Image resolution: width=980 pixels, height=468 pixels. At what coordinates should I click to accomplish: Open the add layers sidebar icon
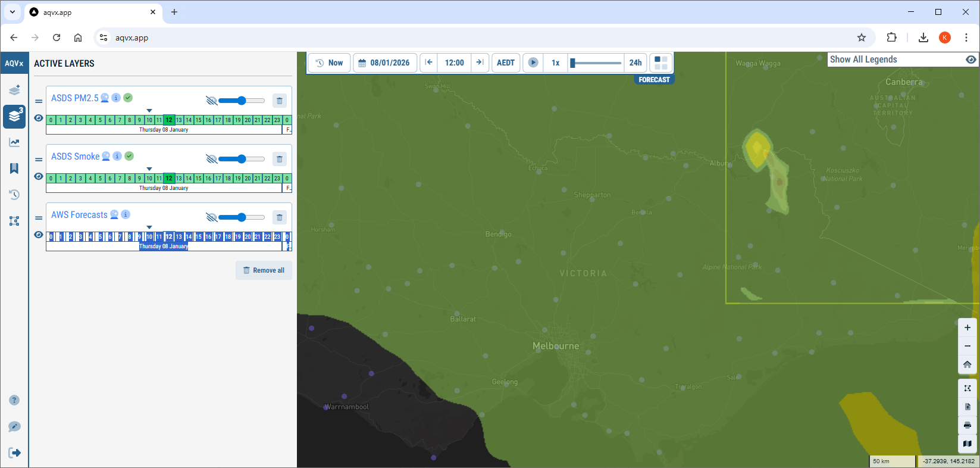pos(14,90)
